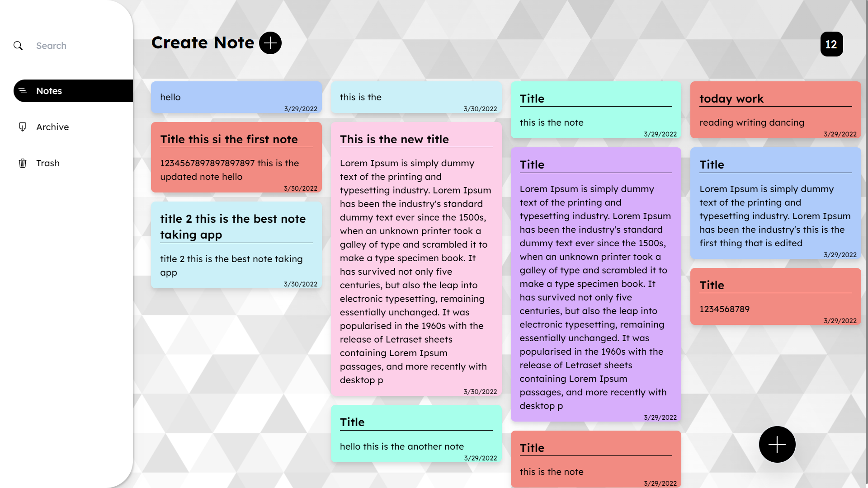
Task: Click the notification badge showing 12
Action: [x=832, y=43]
